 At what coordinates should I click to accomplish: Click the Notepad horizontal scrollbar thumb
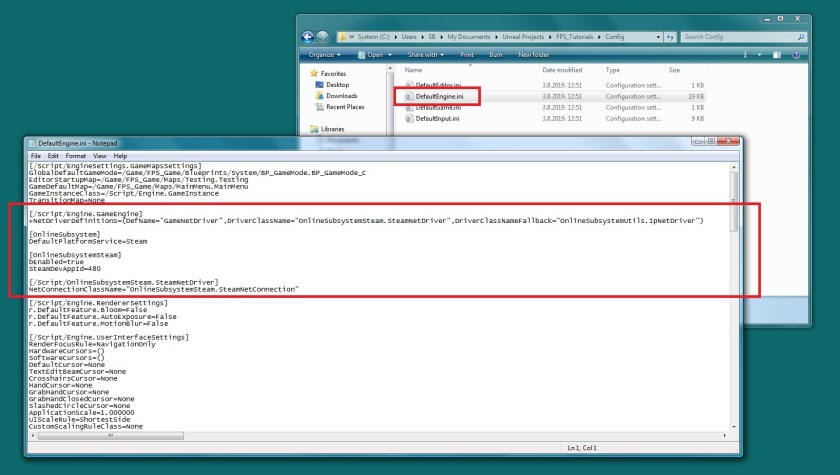coord(110,436)
